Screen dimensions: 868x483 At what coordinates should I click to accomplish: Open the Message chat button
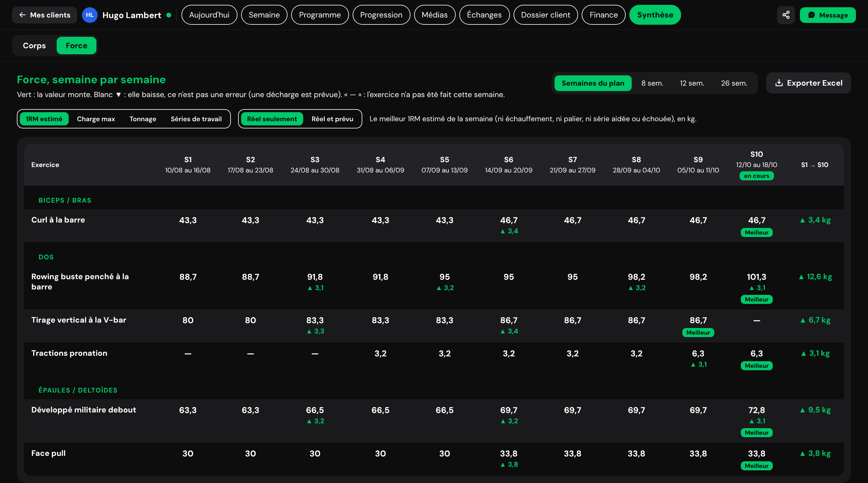tap(828, 15)
